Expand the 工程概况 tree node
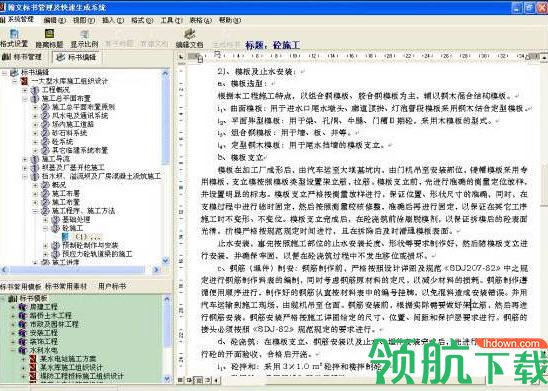548x391 pixels. tap(25, 90)
